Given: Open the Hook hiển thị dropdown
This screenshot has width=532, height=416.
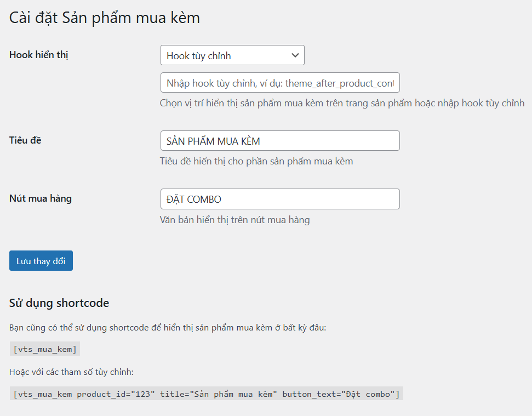Looking at the screenshot, I should coord(232,55).
